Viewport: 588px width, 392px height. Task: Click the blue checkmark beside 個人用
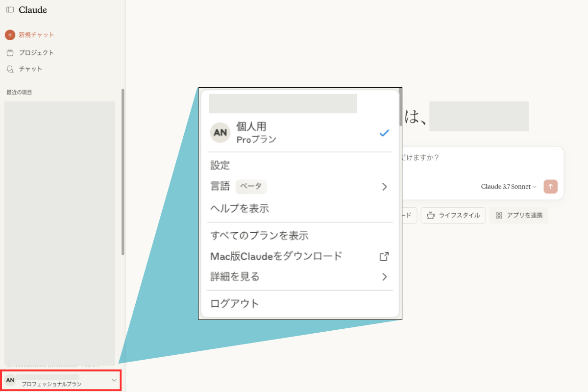click(385, 133)
